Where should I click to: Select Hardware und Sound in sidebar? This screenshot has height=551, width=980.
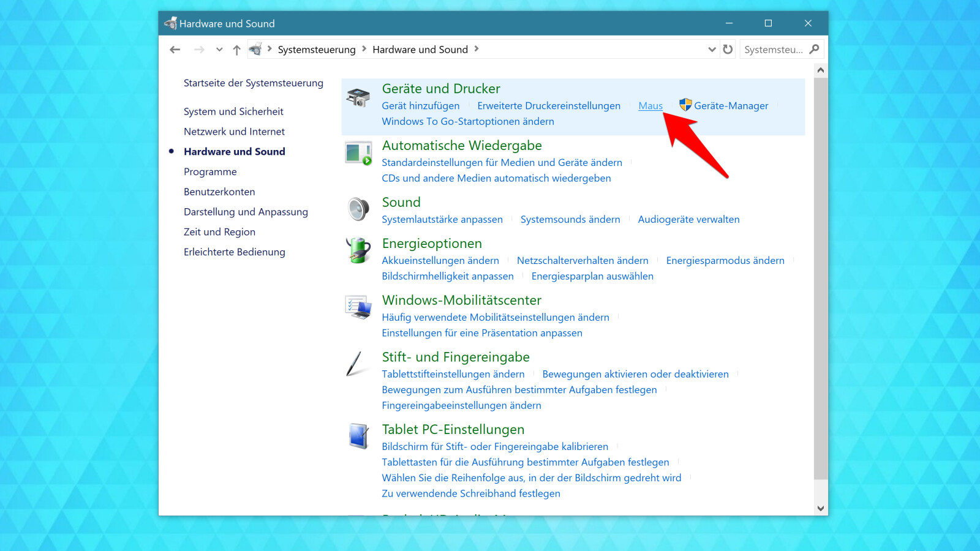tap(235, 152)
